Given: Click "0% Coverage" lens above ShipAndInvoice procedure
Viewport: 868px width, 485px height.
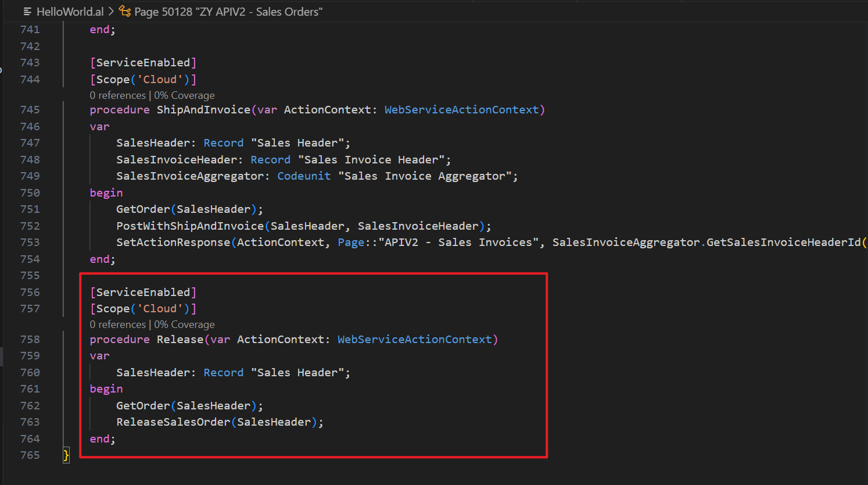Looking at the screenshot, I should coord(184,95).
